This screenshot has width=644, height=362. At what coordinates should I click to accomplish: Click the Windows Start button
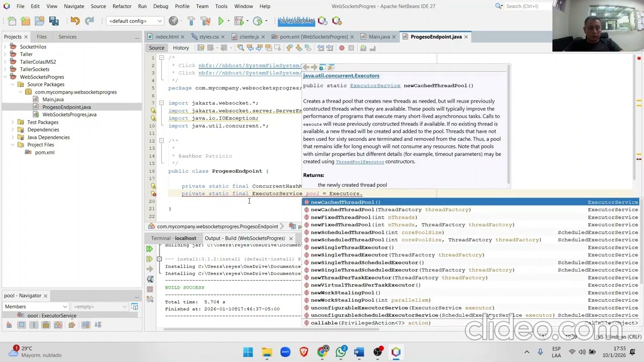pos(248,352)
